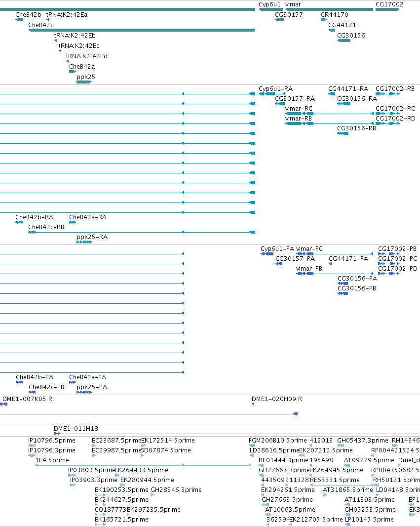Select the tRNA:K2:42Eb label
The image size is (420, 527).
tap(75, 36)
